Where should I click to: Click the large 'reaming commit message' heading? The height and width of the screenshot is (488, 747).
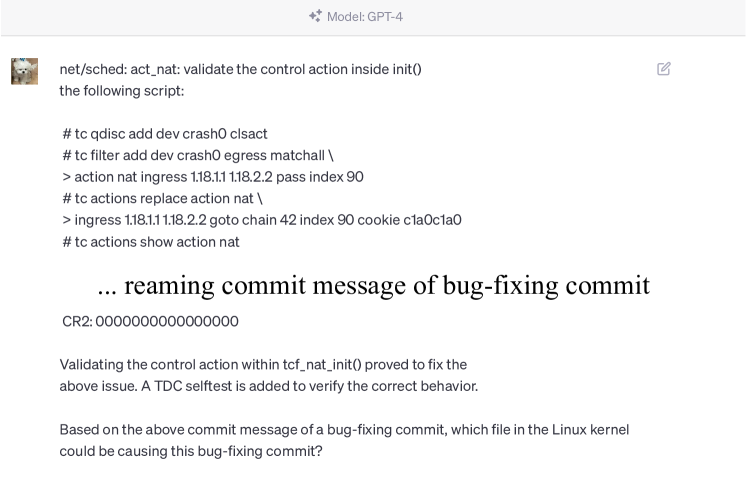[374, 285]
